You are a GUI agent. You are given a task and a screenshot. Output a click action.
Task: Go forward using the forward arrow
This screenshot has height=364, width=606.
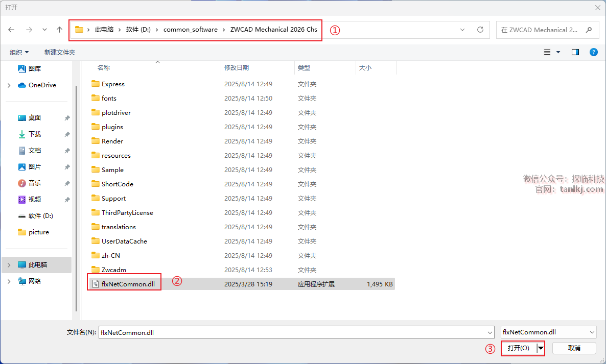(29, 30)
